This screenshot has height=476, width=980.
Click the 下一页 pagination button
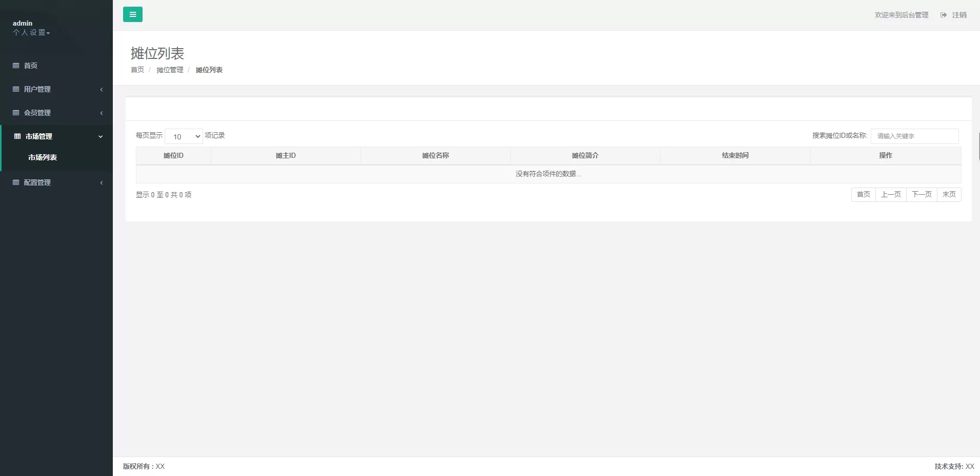922,195
